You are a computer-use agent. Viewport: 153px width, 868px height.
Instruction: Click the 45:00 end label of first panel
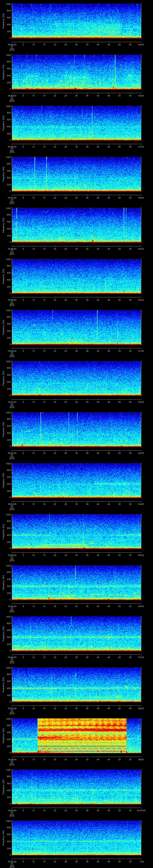point(141,44)
